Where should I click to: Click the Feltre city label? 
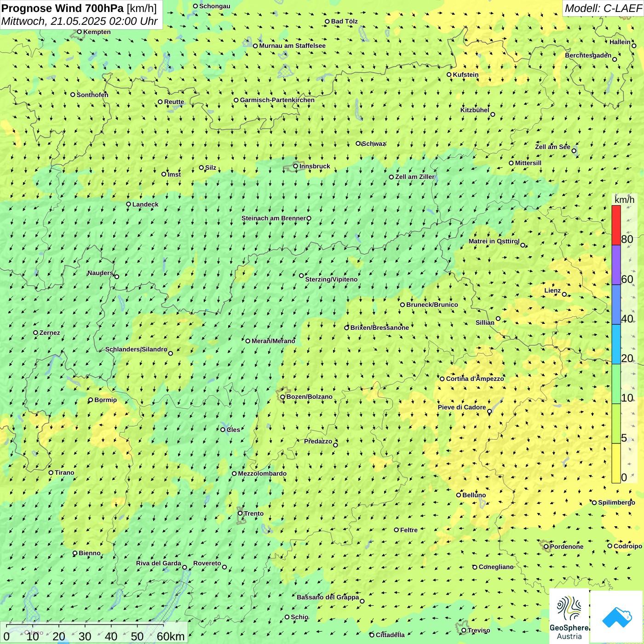pyautogui.click(x=409, y=530)
